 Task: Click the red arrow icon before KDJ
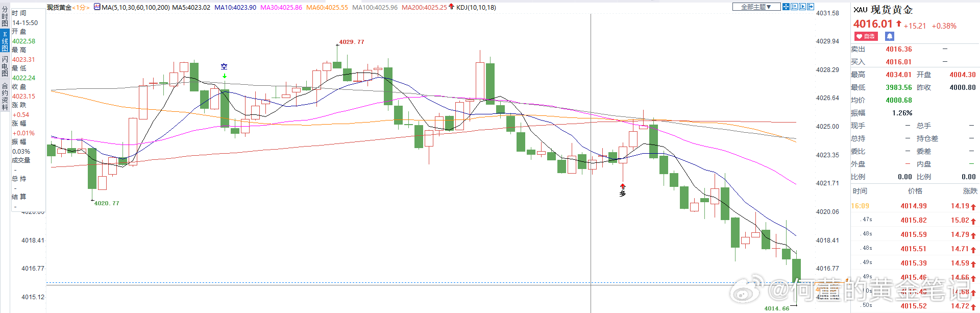(451, 7)
